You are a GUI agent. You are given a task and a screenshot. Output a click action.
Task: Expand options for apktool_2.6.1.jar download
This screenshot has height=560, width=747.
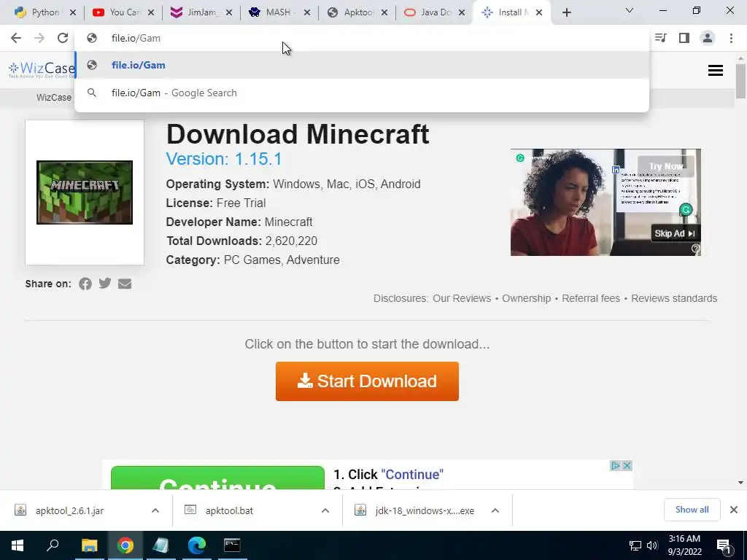tap(155, 510)
